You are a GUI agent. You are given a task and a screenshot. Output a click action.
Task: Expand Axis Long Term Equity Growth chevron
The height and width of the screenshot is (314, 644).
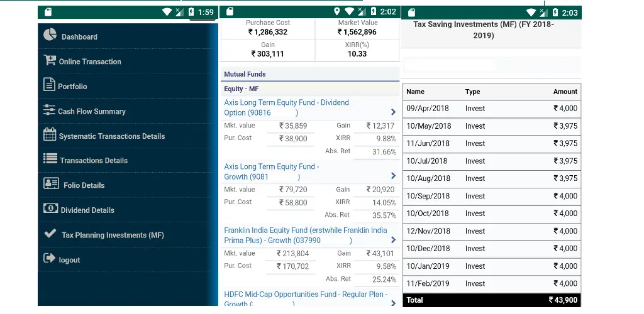coord(393,176)
